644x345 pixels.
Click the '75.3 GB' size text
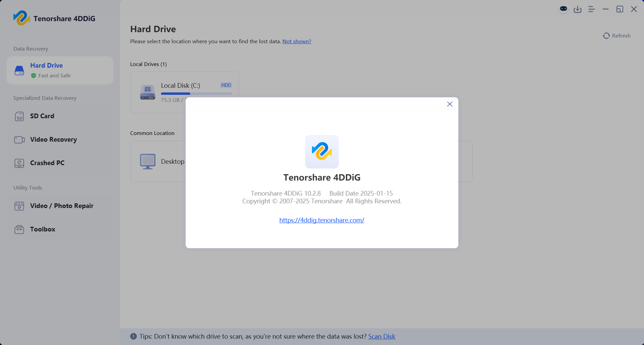pyautogui.click(x=170, y=100)
